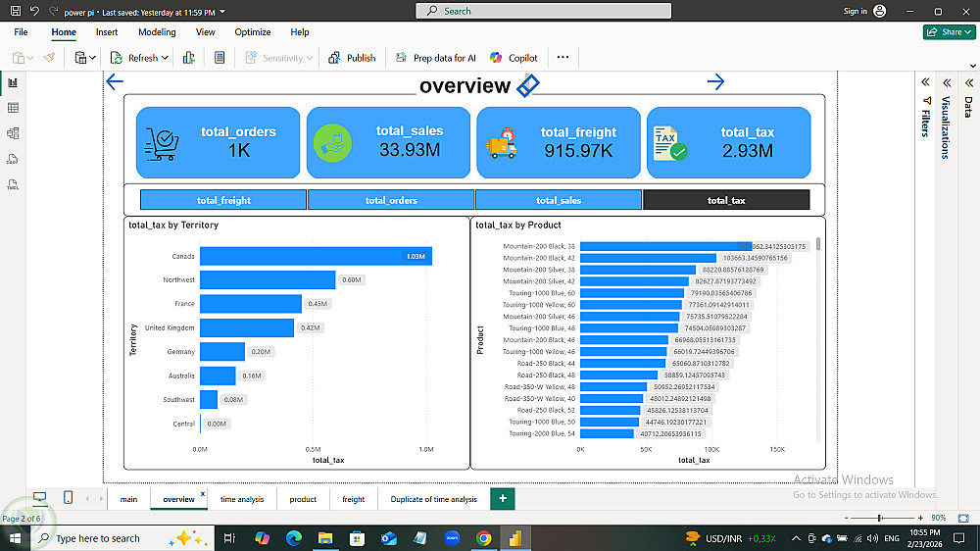Open the Help ribbon tab
The image size is (980, 551).
299,32
